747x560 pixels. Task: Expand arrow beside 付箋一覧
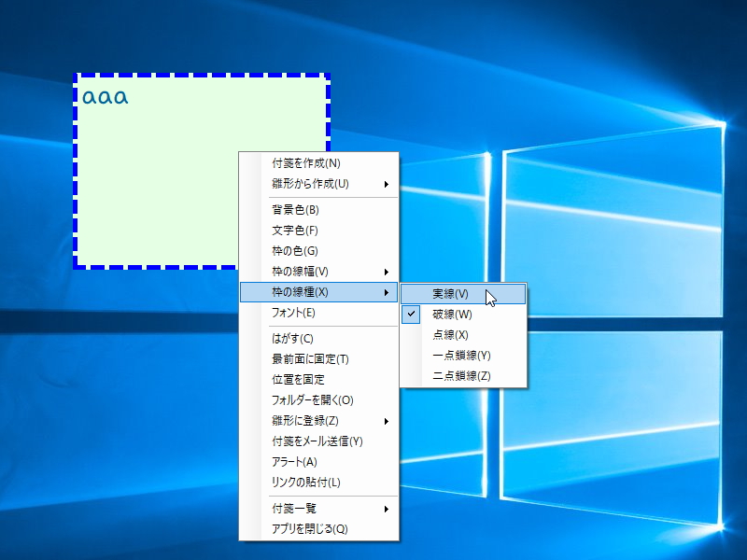pyautogui.click(x=387, y=509)
